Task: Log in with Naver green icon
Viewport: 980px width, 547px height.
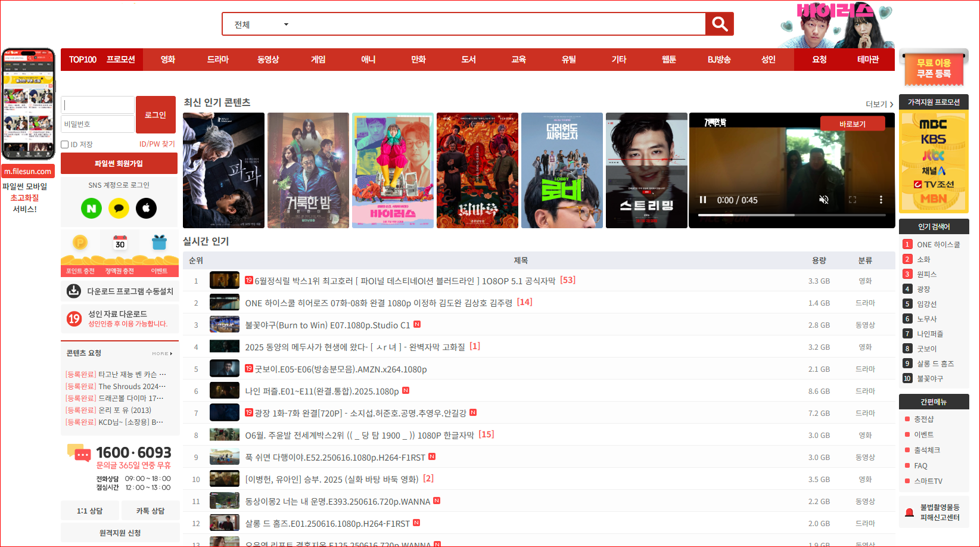Action: pyautogui.click(x=91, y=208)
